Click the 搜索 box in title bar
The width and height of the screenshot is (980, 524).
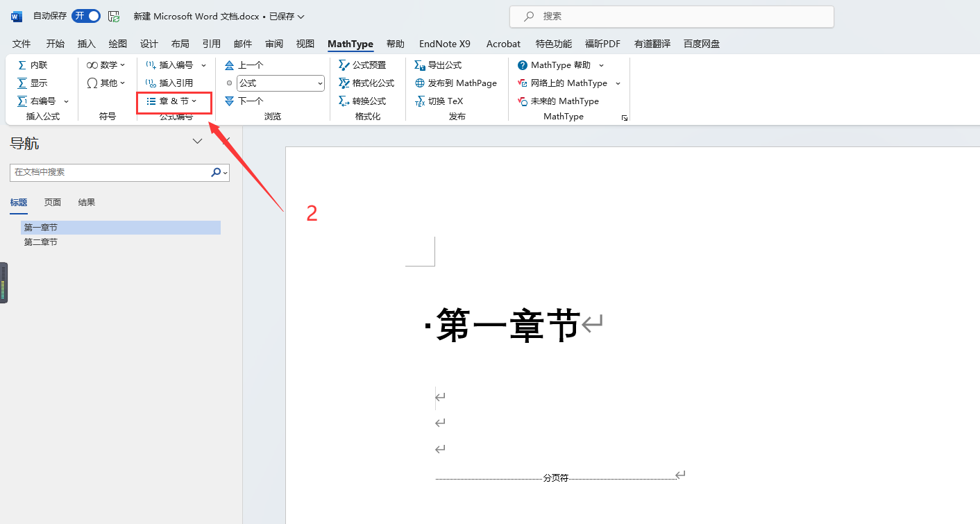click(671, 16)
